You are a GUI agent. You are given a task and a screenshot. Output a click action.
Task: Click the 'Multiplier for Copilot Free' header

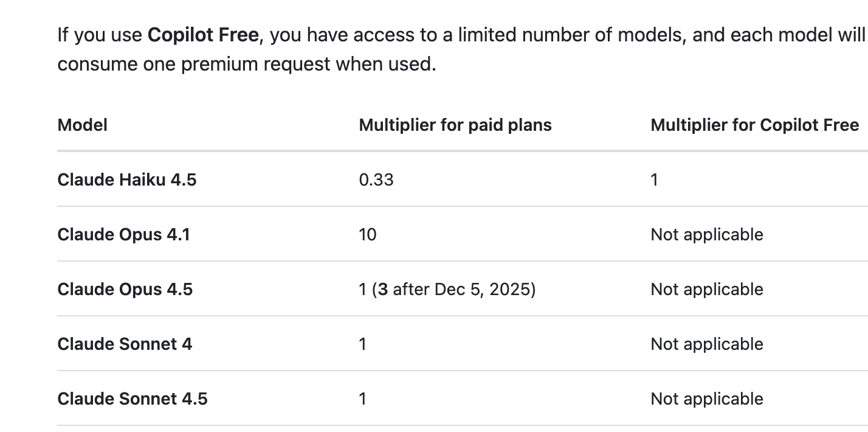pyautogui.click(x=754, y=125)
